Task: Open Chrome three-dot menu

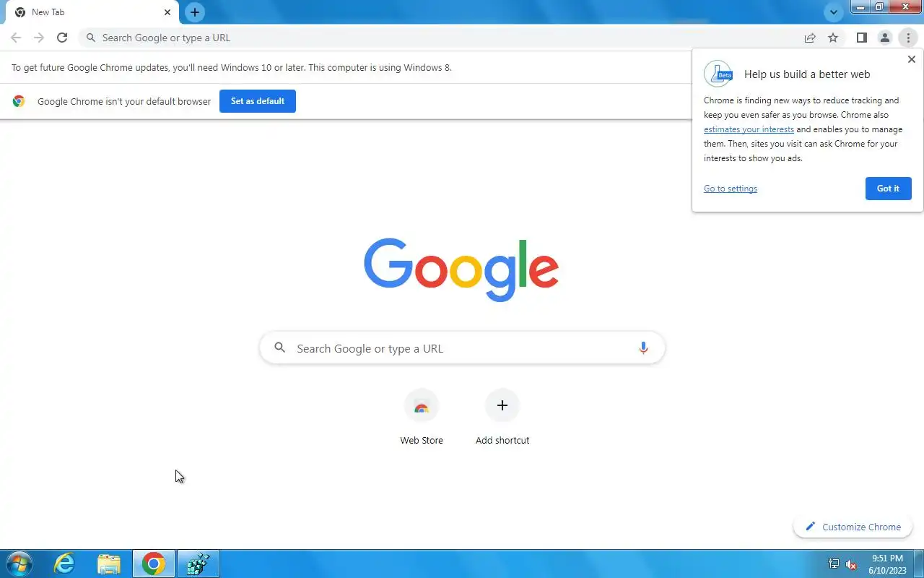Action: click(908, 38)
